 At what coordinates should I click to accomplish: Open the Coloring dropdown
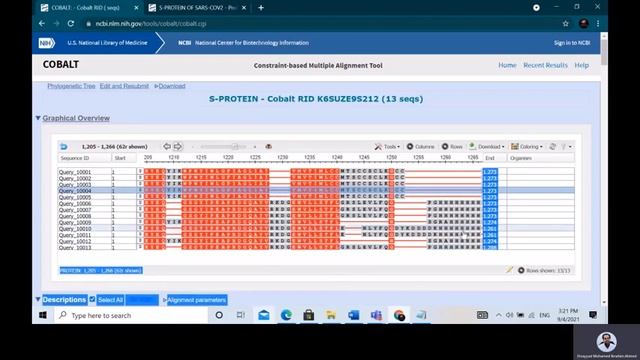coord(527,147)
